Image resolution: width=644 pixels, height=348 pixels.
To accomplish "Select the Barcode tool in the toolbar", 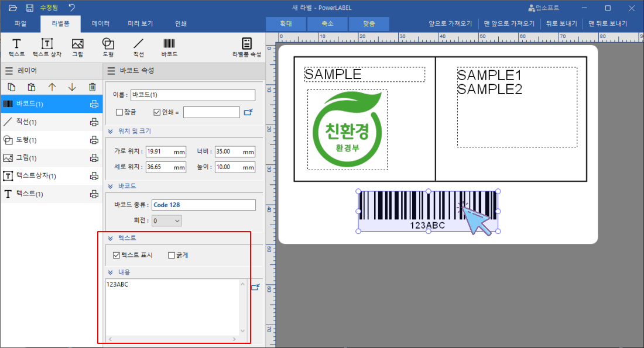I will pyautogui.click(x=169, y=47).
